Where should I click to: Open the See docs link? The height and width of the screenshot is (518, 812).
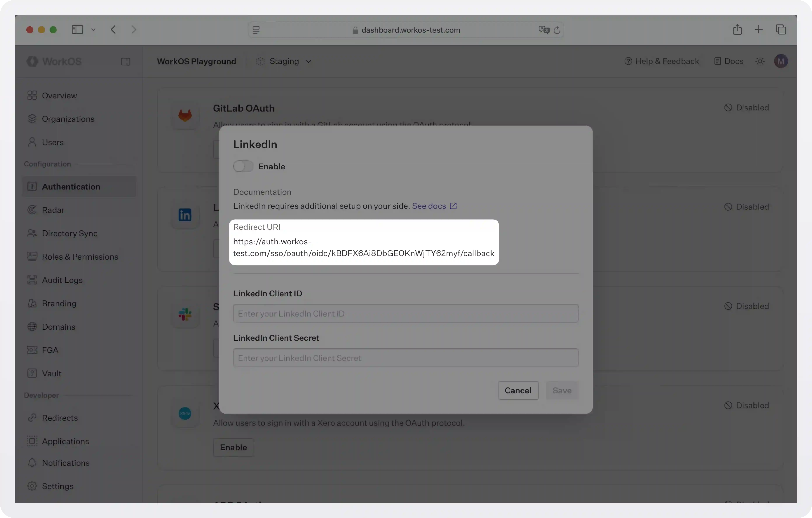click(x=434, y=206)
